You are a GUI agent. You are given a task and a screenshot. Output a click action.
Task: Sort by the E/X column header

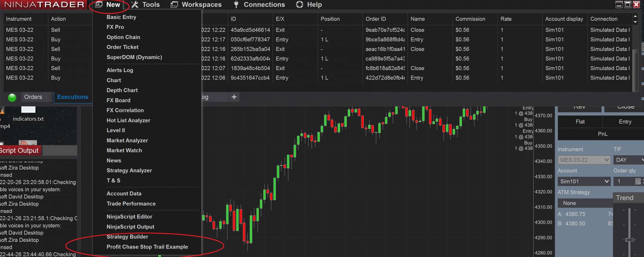tap(295, 19)
